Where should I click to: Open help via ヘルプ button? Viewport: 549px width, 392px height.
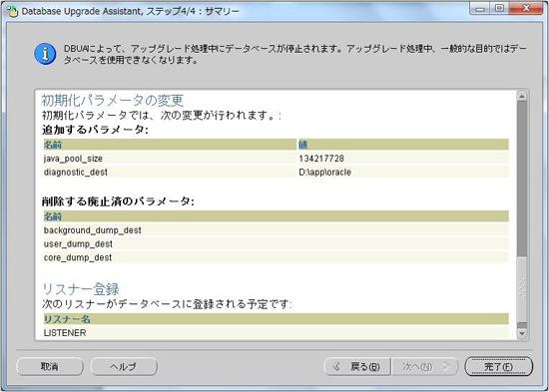(124, 366)
